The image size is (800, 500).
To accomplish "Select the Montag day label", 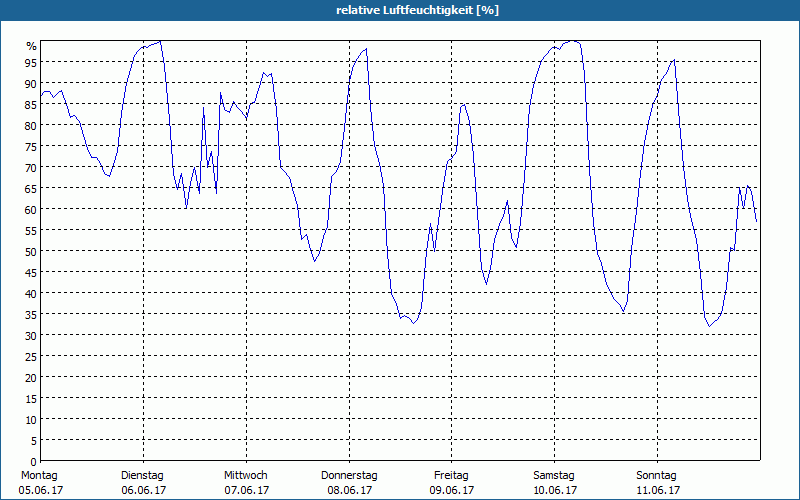I will (x=39, y=475).
